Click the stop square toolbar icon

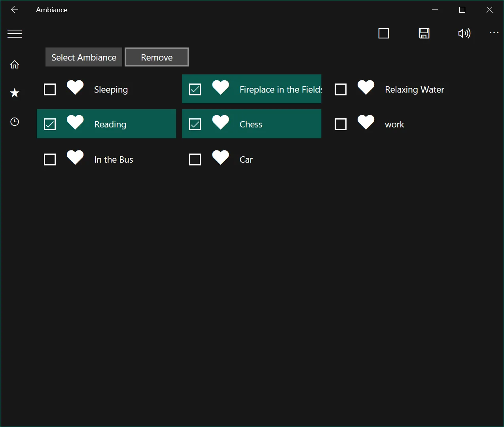click(384, 33)
